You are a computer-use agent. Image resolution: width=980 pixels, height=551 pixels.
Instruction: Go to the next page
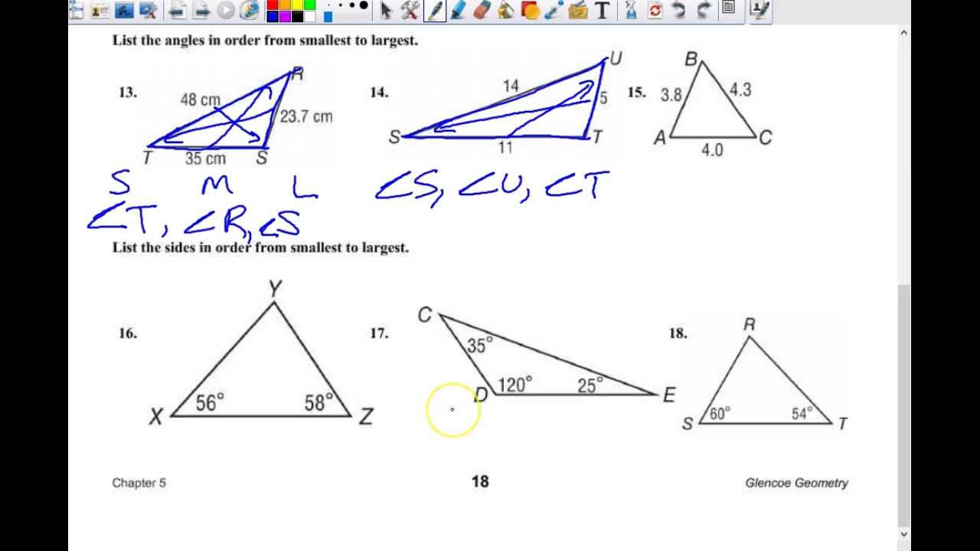201,10
